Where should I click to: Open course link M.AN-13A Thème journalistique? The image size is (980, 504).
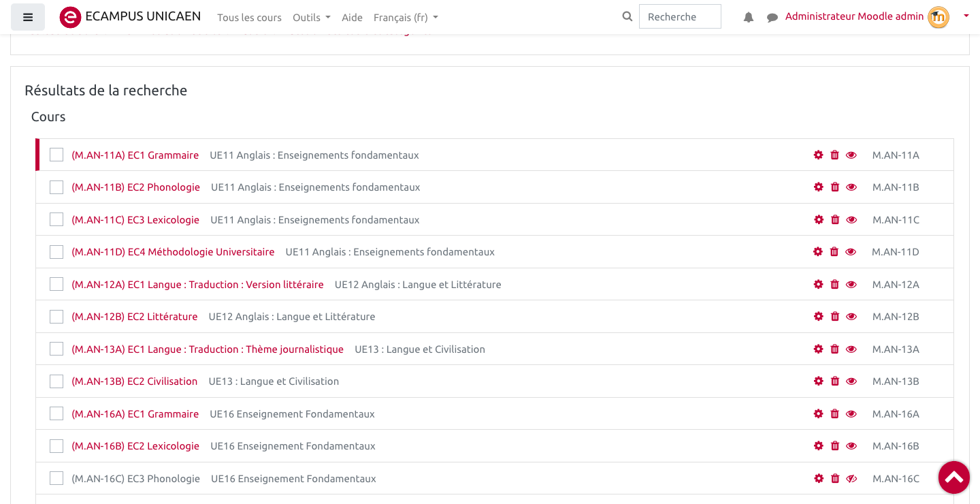click(208, 349)
